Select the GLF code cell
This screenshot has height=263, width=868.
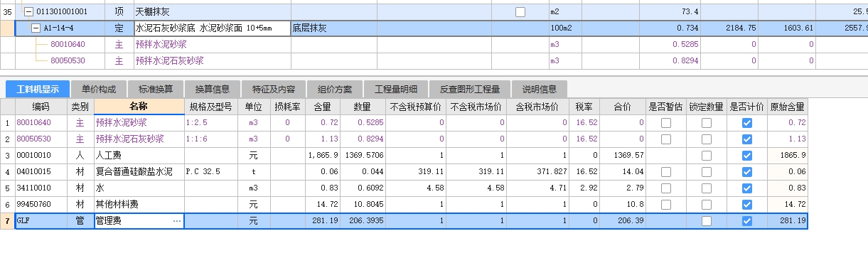coord(41,221)
